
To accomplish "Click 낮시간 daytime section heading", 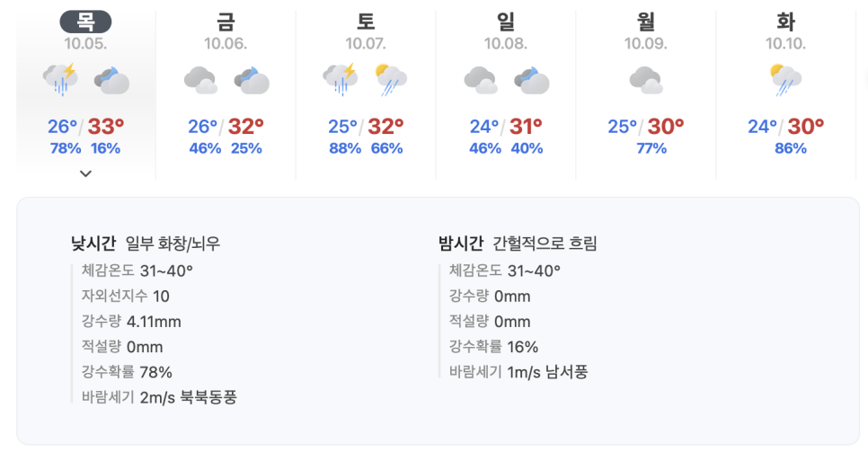I will click(x=93, y=243).
